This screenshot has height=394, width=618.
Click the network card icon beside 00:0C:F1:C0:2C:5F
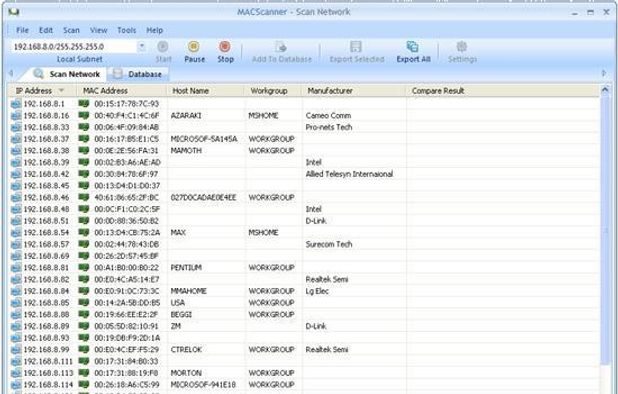pos(84,209)
